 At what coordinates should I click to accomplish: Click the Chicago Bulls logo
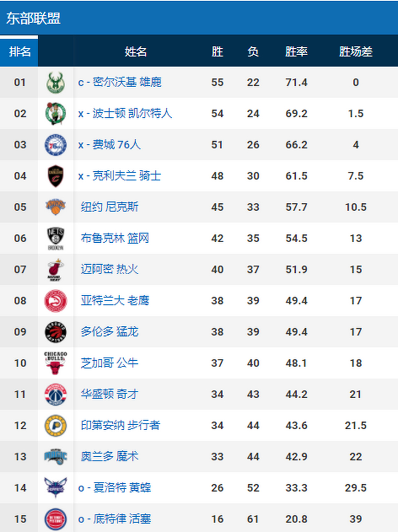(x=56, y=363)
